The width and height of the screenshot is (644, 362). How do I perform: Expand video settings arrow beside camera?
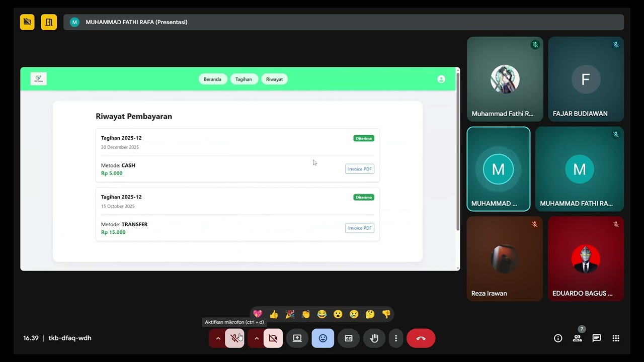[257, 338]
